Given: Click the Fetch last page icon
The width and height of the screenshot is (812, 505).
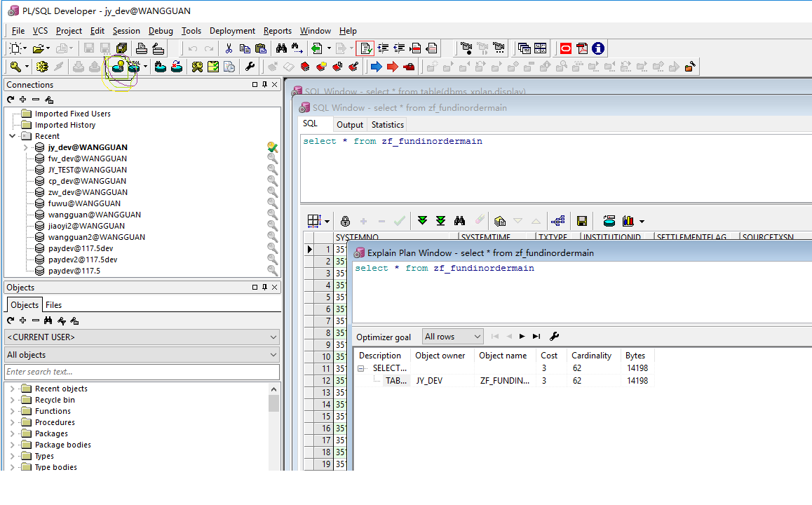Looking at the screenshot, I should pos(440,221).
